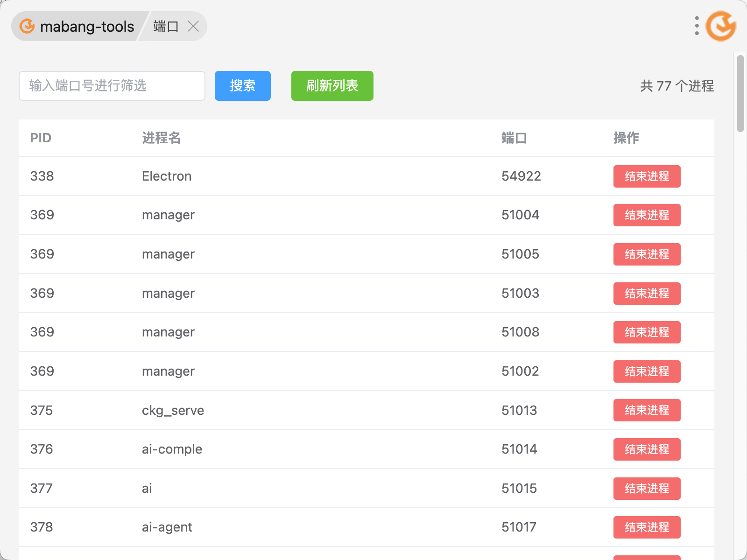The height and width of the screenshot is (560, 747).
Task: Click PID value 338
Action: tap(42, 176)
